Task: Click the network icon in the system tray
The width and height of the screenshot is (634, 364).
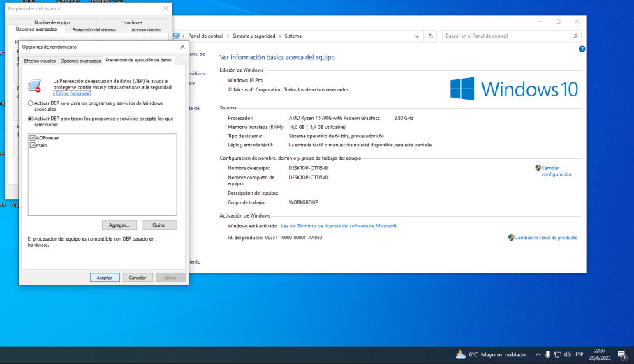Action: click(557, 355)
